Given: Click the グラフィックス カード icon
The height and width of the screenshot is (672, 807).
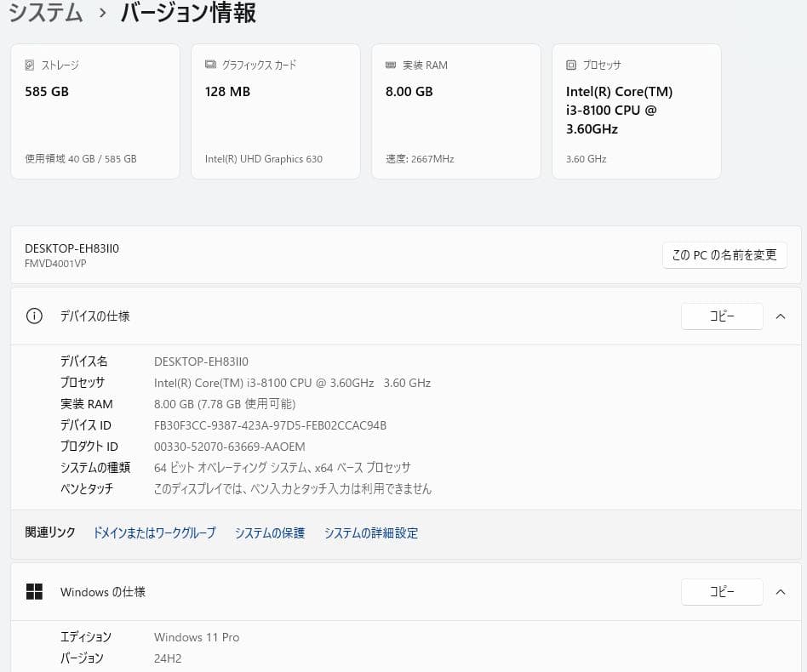Looking at the screenshot, I should [x=209, y=65].
